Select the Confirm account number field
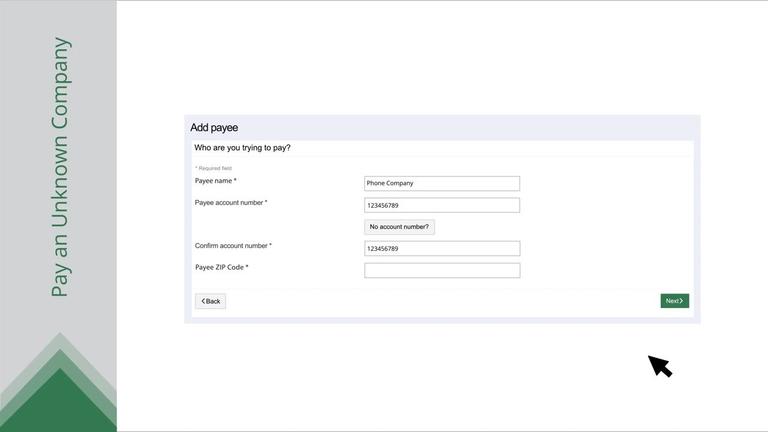The width and height of the screenshot is (768, 432). (442, 248)
